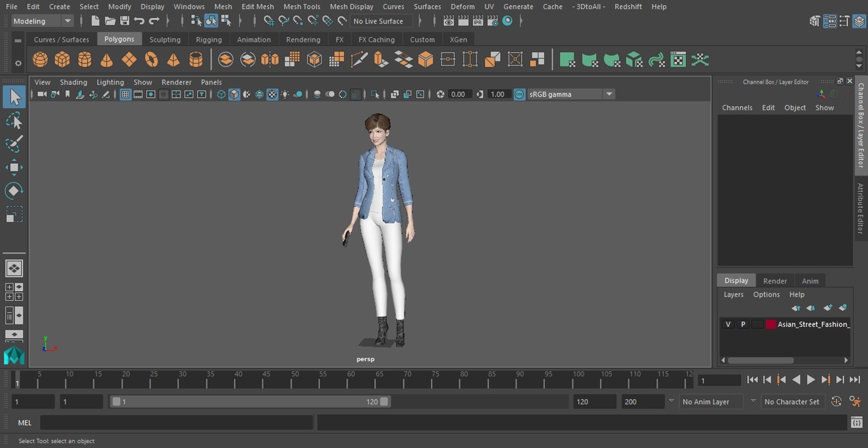
Task: Click the red layer color swatch
Action: pos(771,324)
